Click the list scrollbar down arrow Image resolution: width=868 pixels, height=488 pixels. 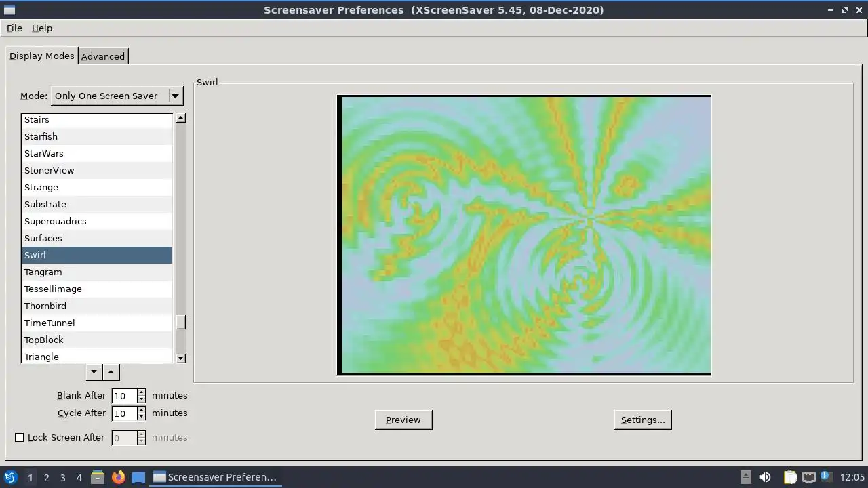(180, 358)
